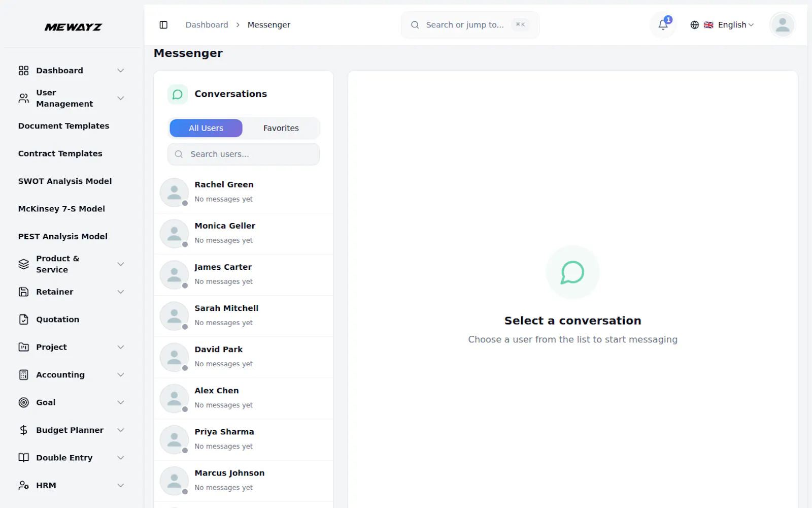
Task: Click the Dashboard grid icon
Action: coord(23,71)
